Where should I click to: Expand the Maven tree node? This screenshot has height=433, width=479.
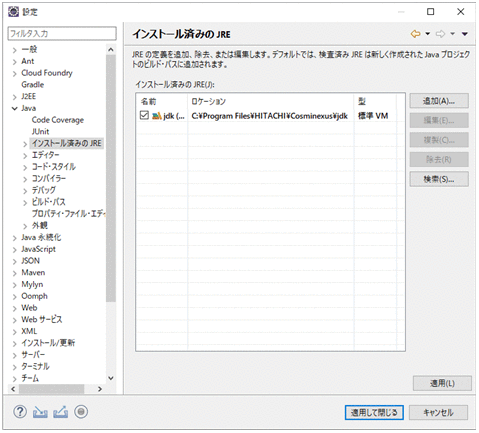tap(15, 273)
